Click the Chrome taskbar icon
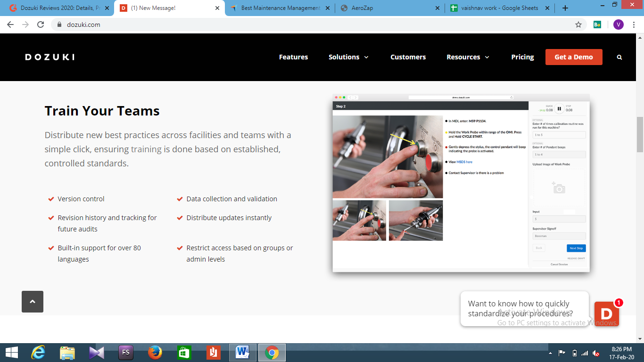This screenshot has height=362, width=644. pyautogui.click(x=272, y=353)
